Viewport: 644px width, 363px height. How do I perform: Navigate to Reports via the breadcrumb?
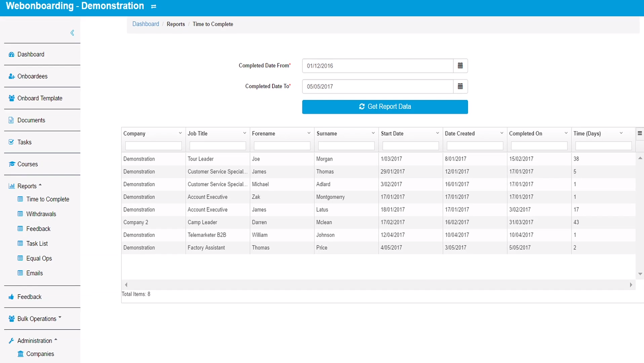click(175, 24)
